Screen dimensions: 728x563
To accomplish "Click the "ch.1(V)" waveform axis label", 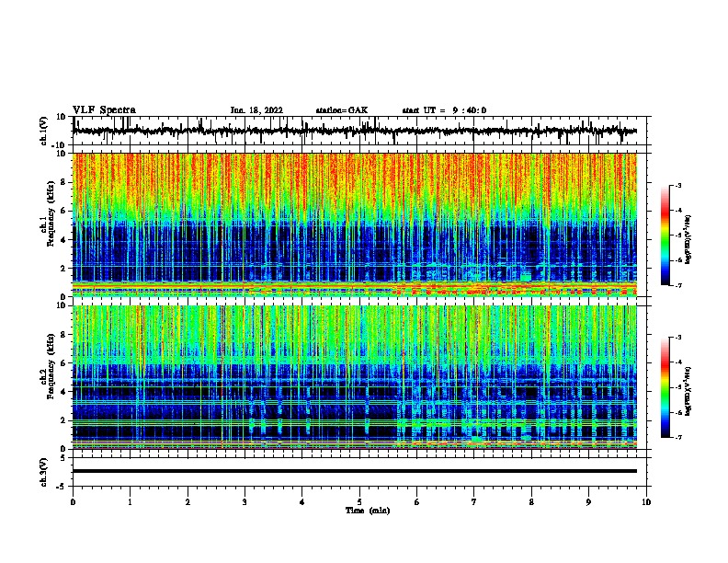I will (44, 131).
